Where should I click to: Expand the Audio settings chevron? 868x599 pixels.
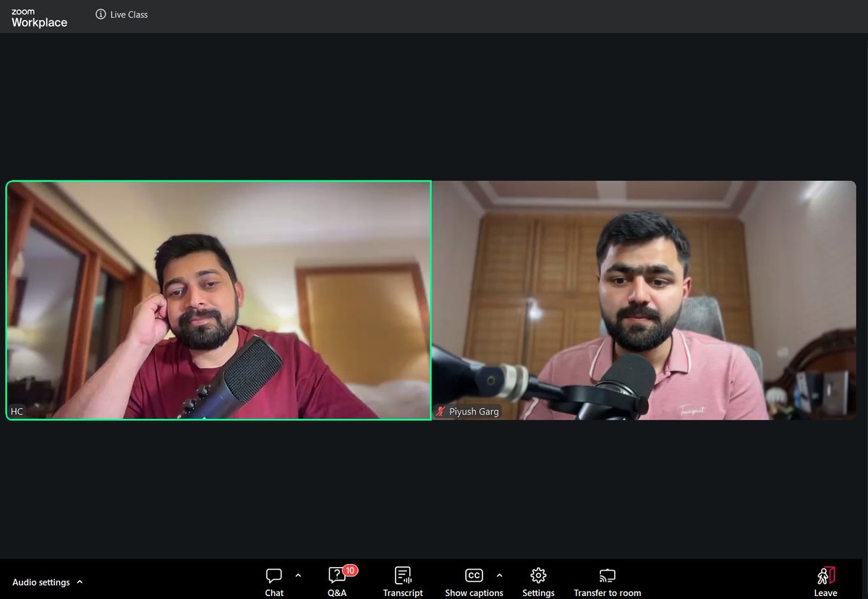80,582
